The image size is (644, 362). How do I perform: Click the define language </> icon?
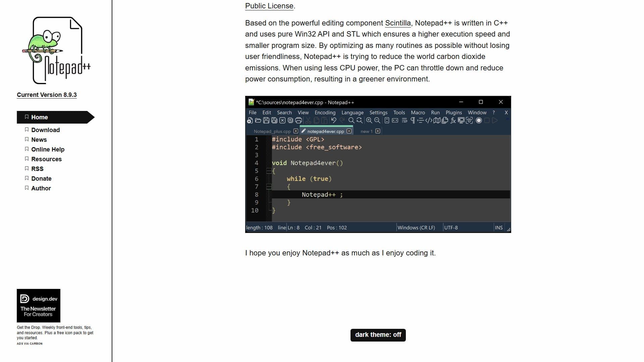pyautogui.click(x=429, y=120)
